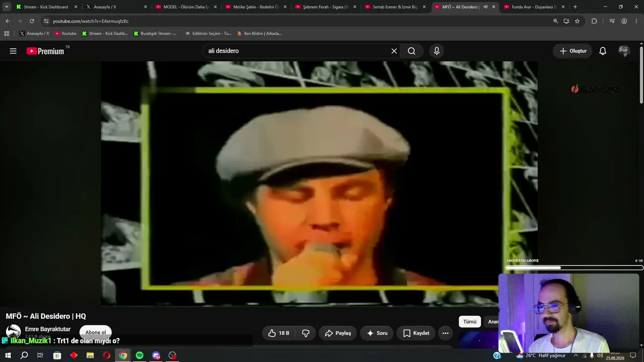644x362 pixels.
Task: Click the Chrome address bar URL
Action: 91,21
